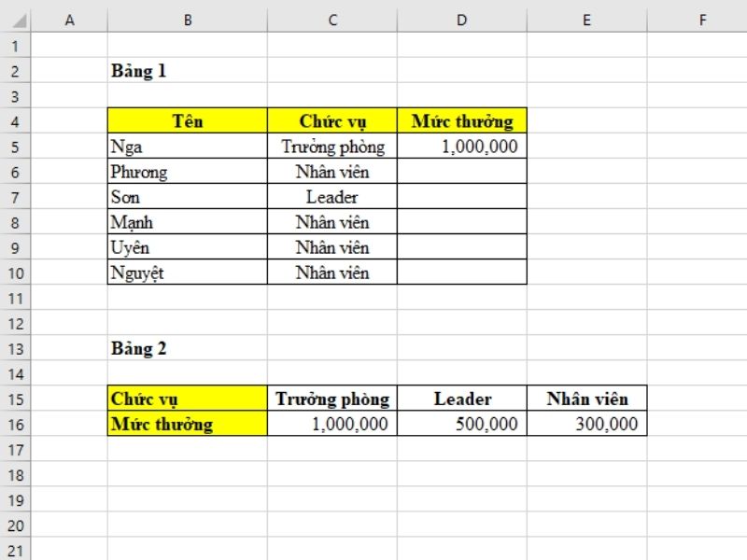Select the 'Mức thưởng' header in Bảng 1
The width and height of the screenshot is (747, 560).
pos(461,120)
